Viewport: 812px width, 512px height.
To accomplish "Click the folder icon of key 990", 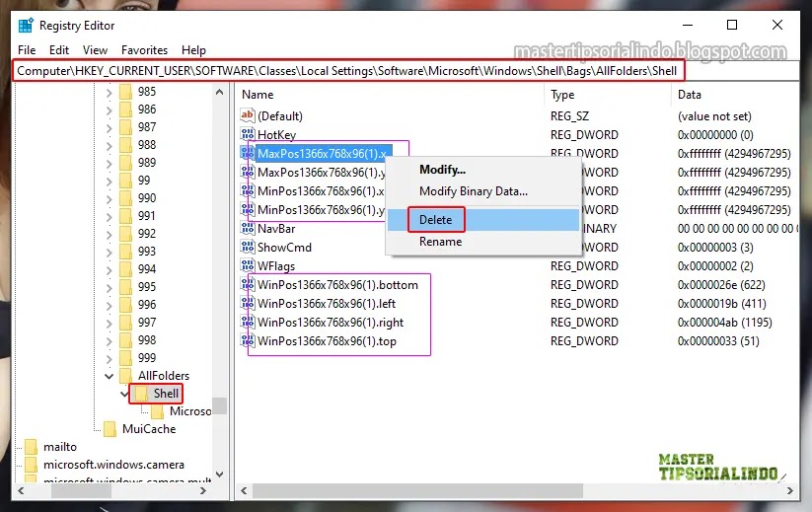I will click(x=125, y=197).
